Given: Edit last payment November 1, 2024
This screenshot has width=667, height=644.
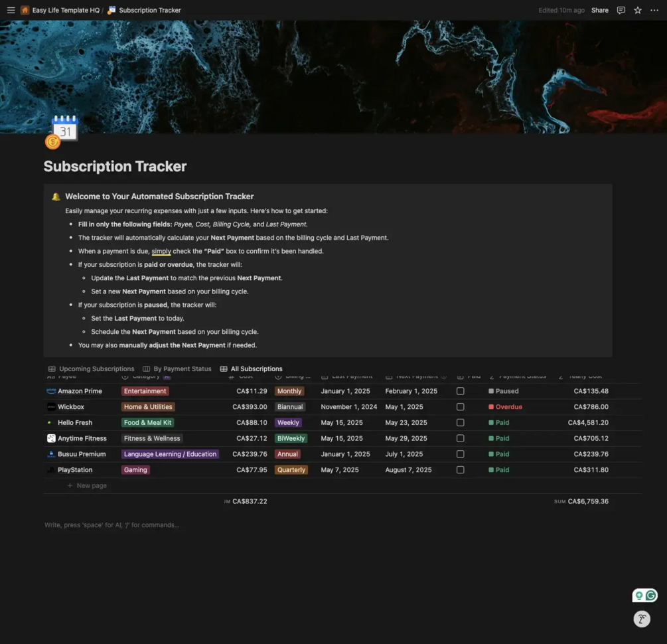Looking at the screenshot, I should click(349, 407).
